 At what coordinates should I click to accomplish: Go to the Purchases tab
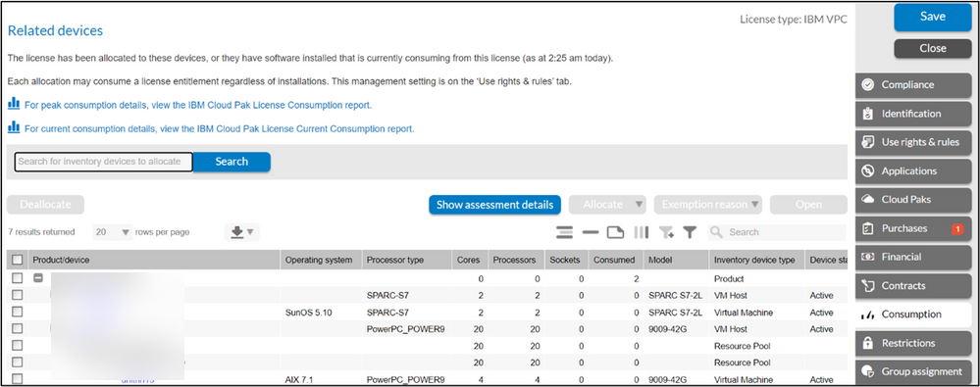click(x=913, y=228)
